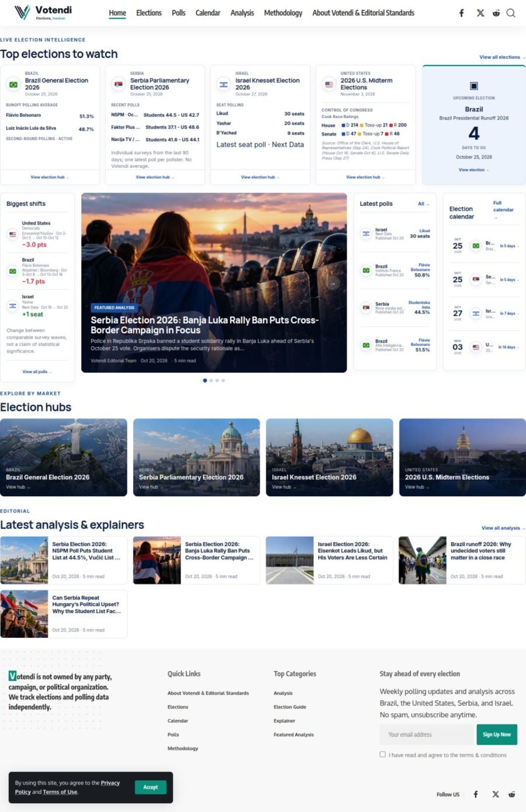The image size is (526, 812).
Task: Go to Home in the navigation
Action: (117, 13)
